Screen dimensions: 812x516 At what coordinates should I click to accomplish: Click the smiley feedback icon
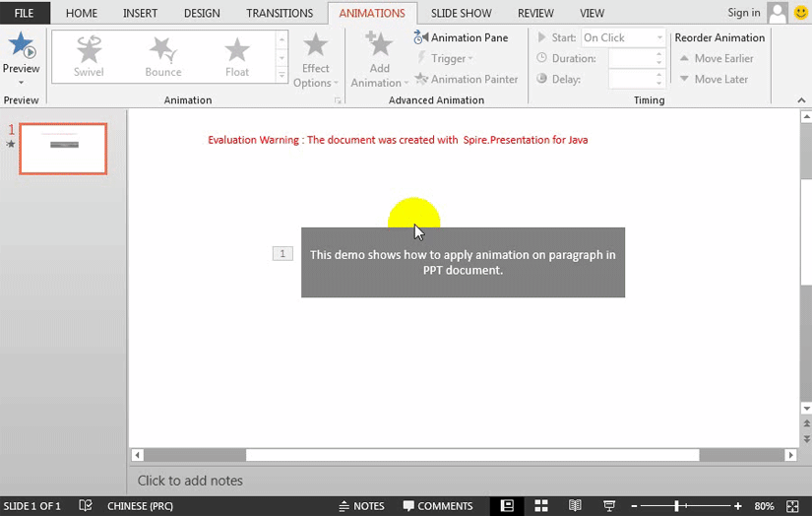pyautogui.click(x=801, y=13)
